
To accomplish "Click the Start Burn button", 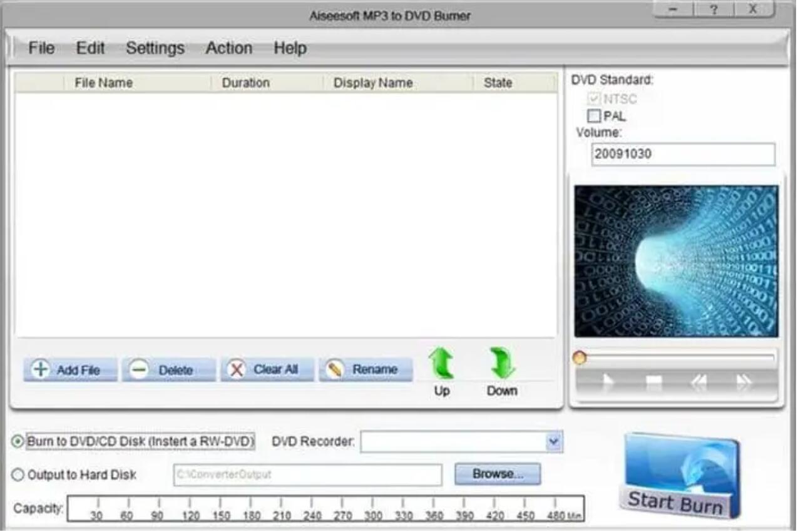I will click(x=680, y=476).
